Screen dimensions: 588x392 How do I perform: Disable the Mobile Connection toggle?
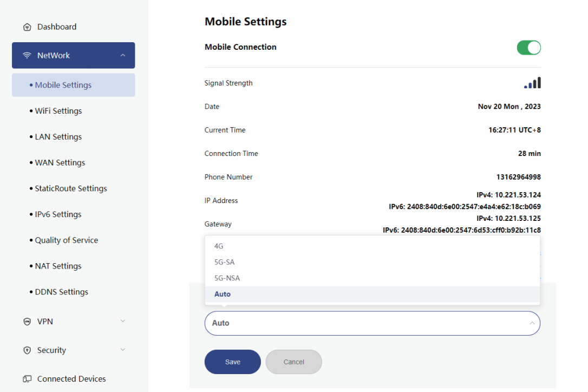[529, 48]
